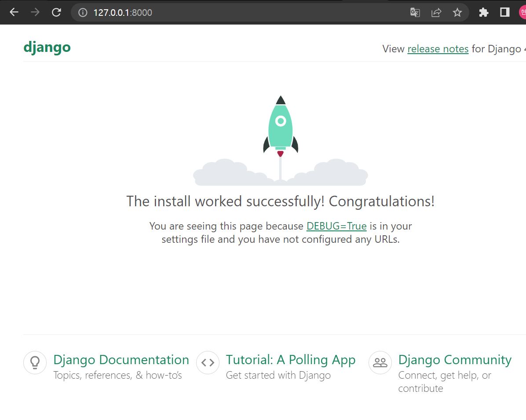Screen dimensions: 526x420
Task: Click the people community icon
Action: point(380,363)
